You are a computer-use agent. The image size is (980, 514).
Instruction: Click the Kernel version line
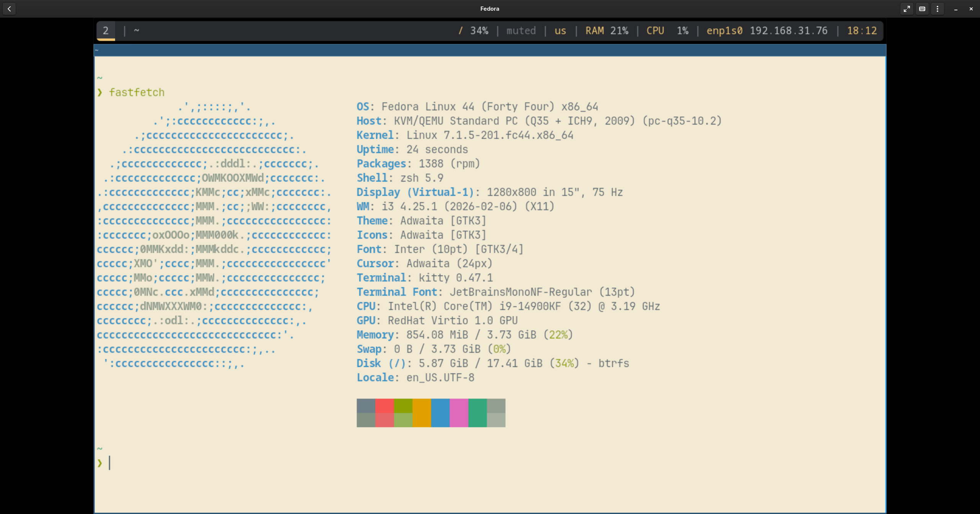pos(465,135)
